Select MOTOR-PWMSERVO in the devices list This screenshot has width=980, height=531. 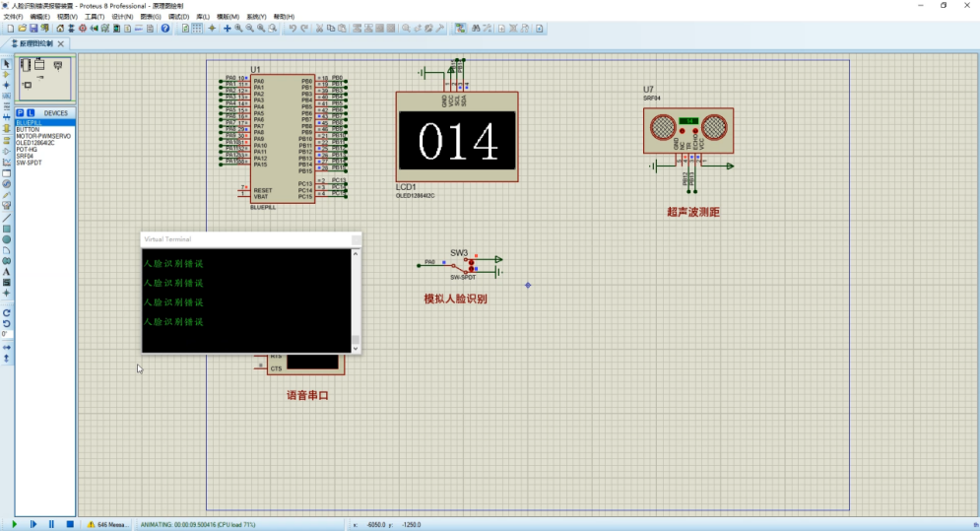(45, 136)
